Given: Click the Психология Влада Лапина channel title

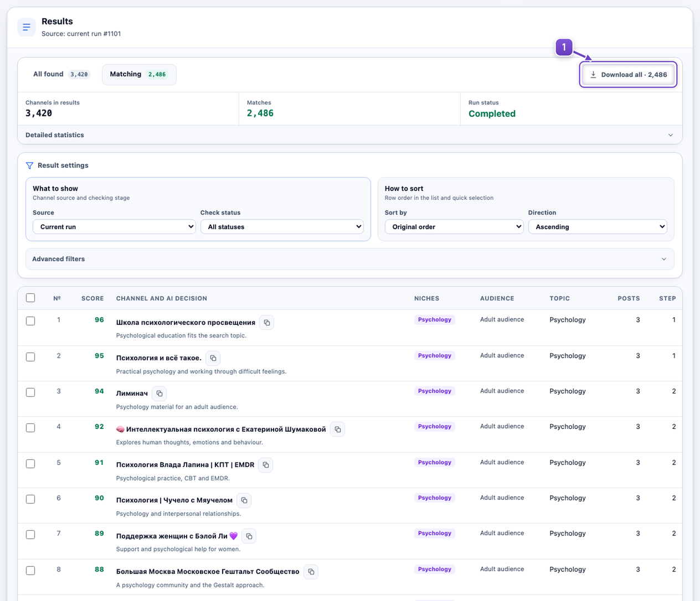Looking at the screenshot, I should click(186, 465).
